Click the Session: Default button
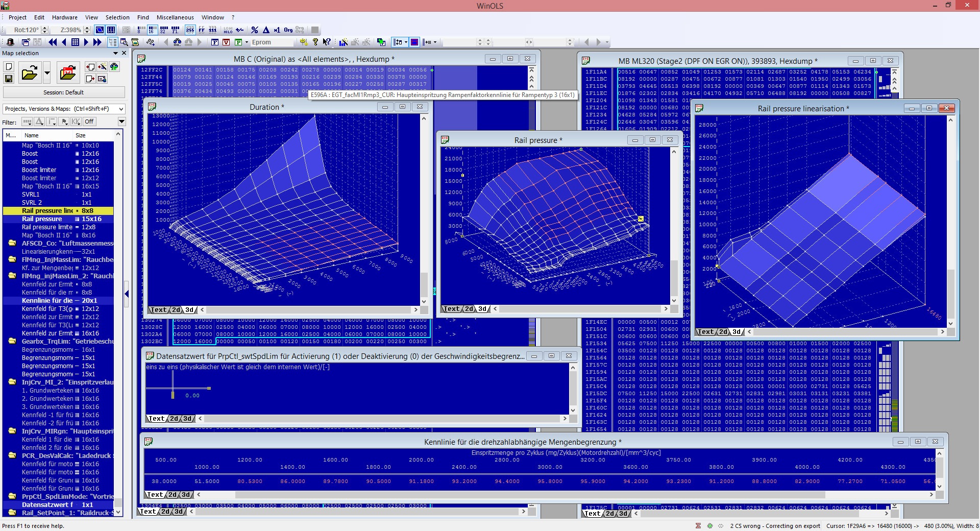The width and height of the screenshot is (980, 531). (x=64, y=92)
